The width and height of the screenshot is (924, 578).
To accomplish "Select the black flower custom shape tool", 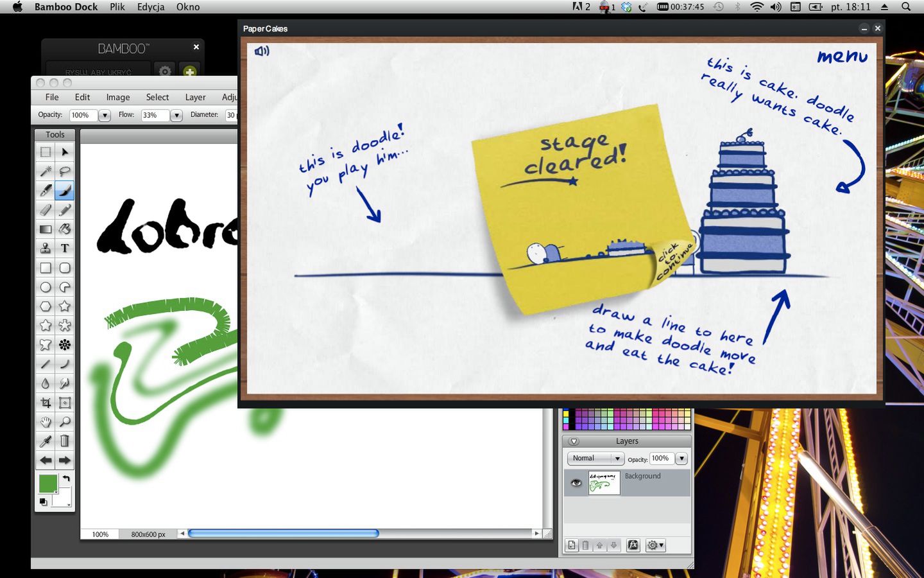I will point(65,345).
